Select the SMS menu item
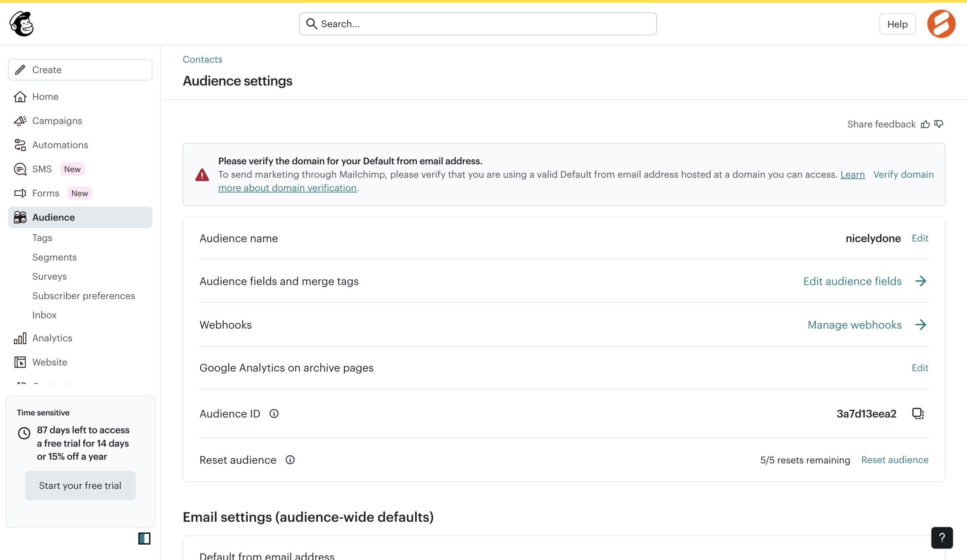This screenshot has width=967, height=560. tap(80, 169)
